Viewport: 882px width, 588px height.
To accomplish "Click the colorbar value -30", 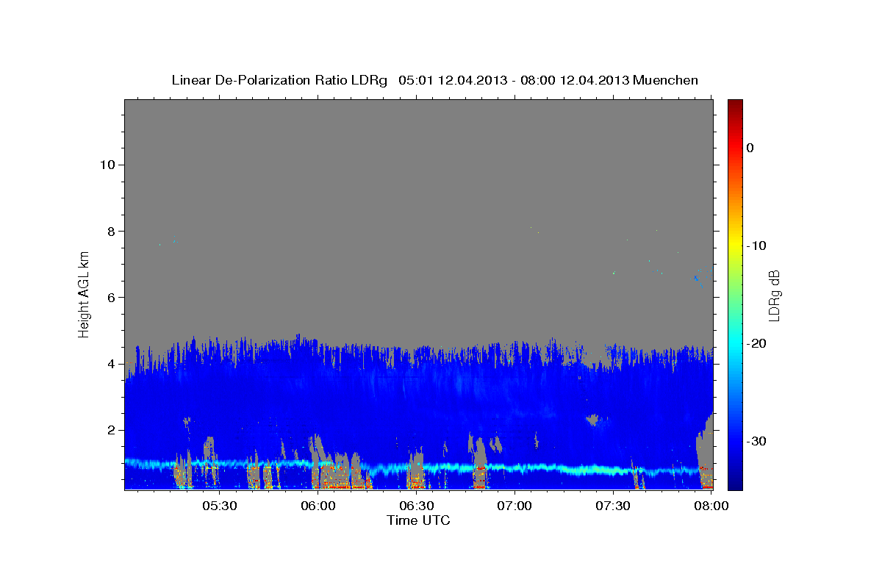I will (757, 441).
